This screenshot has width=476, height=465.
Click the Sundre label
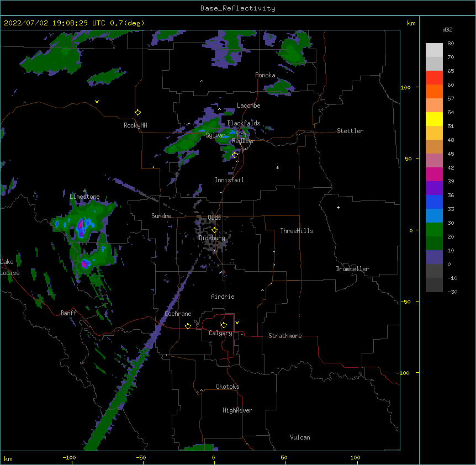[x=161, y=216]
